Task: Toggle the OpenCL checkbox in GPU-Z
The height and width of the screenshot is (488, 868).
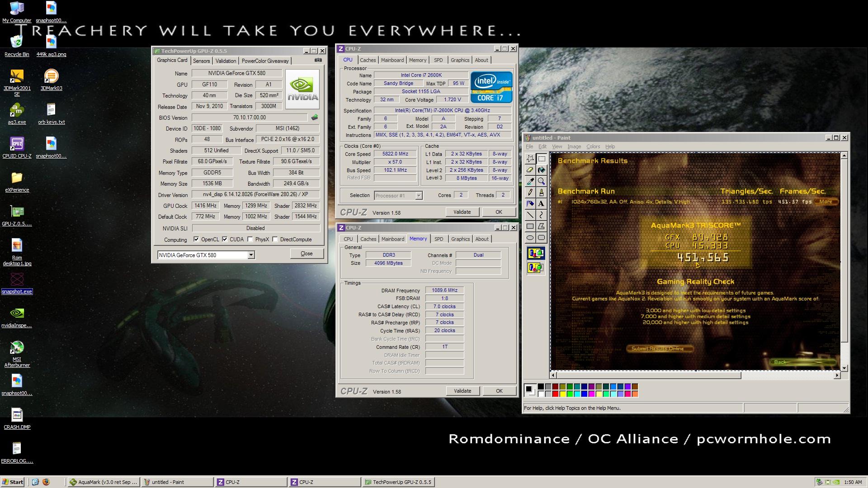Action: tap(196, 239)
